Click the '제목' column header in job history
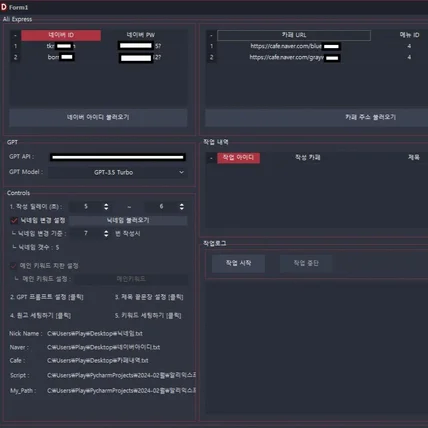This screenshot has height=428, width=428. (414, 157)
